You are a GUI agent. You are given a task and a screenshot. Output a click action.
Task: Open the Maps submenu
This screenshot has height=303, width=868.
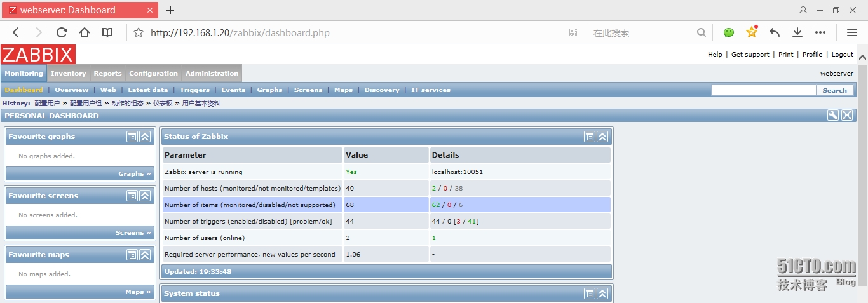344,90
